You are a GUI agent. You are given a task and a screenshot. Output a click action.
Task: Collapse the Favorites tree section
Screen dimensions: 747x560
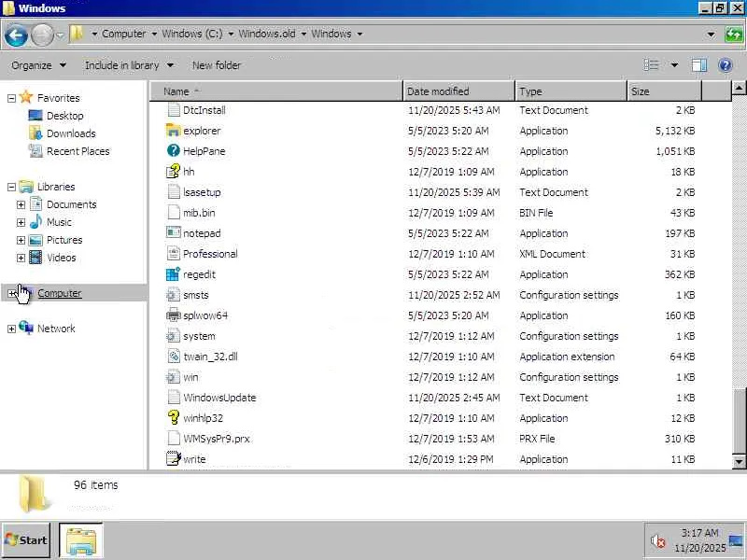tap(11, 98)
